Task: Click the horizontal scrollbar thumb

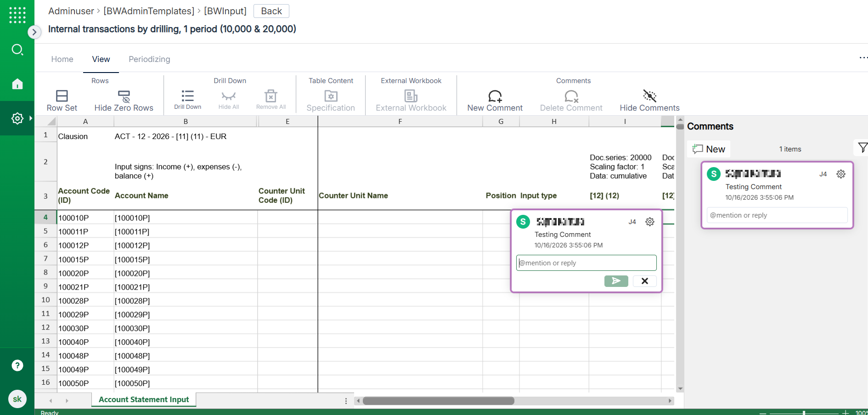Action: point(439,401)
